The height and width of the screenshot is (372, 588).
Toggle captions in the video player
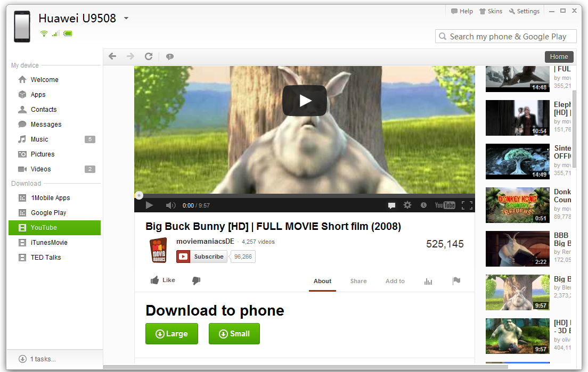391,205
